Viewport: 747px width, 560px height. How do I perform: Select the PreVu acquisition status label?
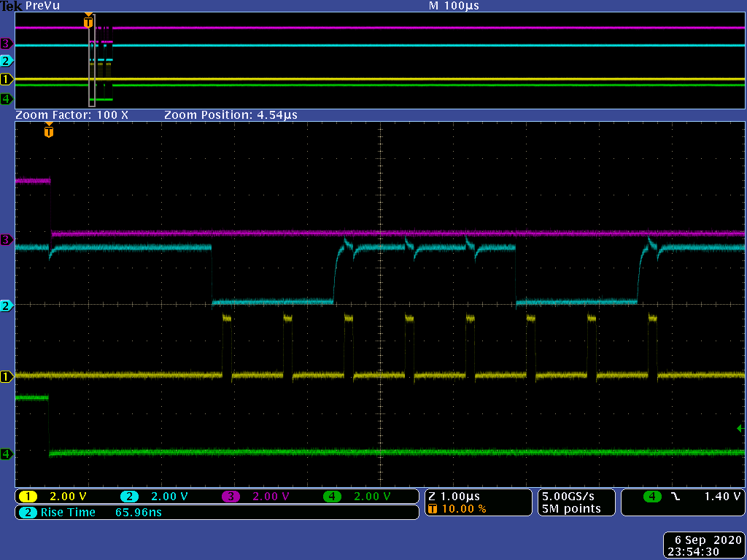click(x=42, y=6)
